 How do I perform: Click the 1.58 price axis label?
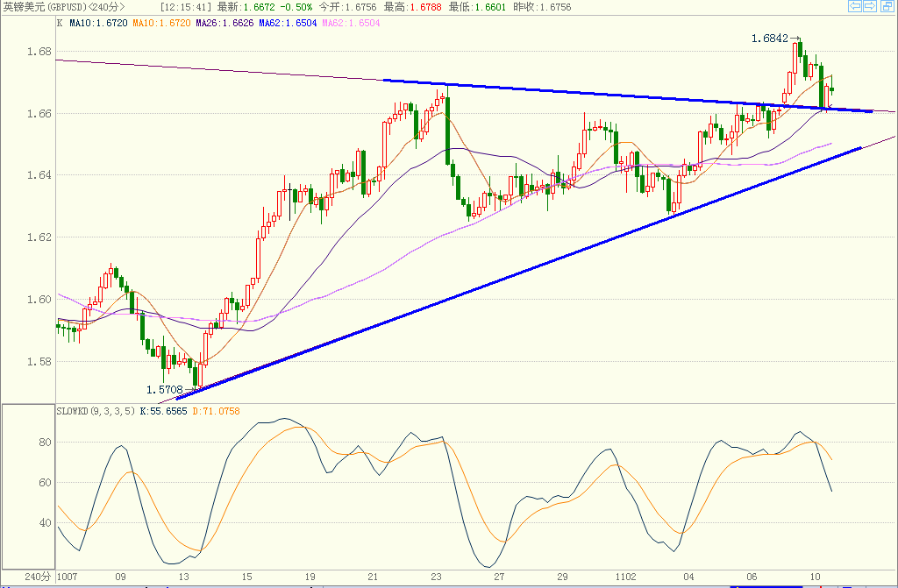(39, 361)
